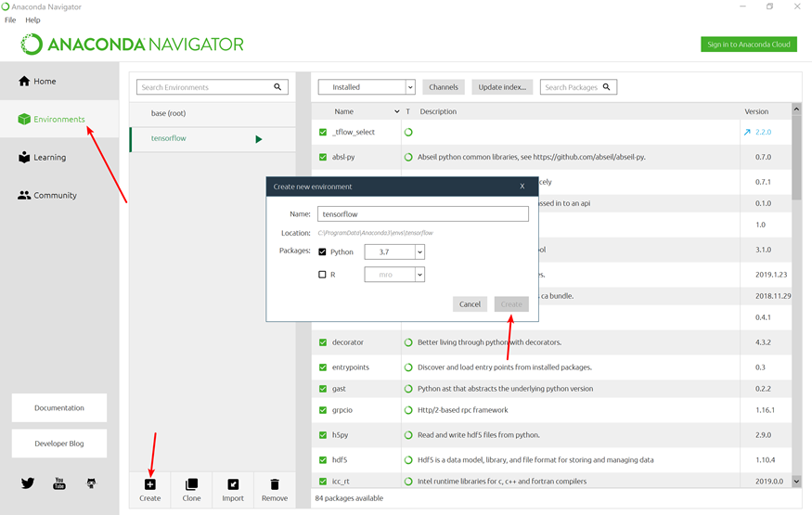The width and height of the screenshot is (812, 515).
Task: Click the Create environment plus icon
Action: (149, 484)
